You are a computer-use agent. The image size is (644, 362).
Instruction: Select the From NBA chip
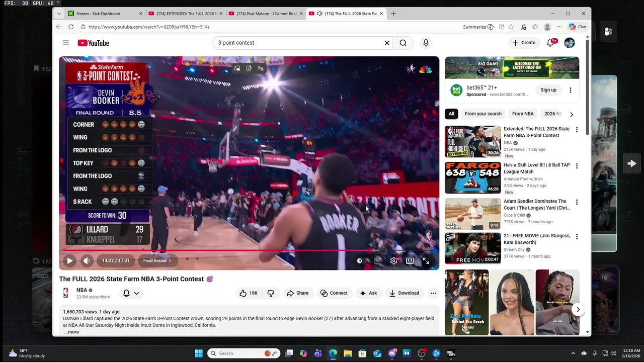pyautogui.click(x=523, y=114)
